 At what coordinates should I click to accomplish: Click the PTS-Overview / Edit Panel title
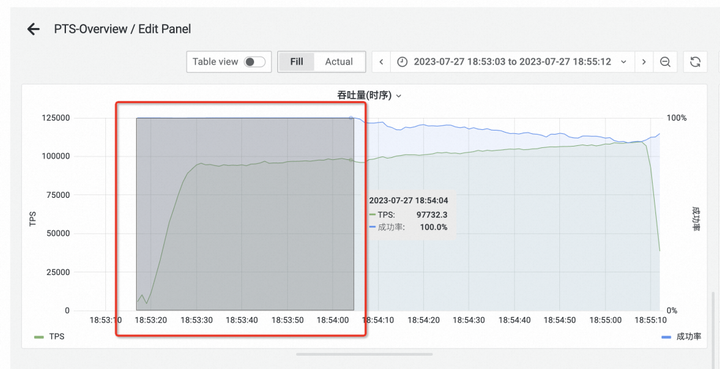pos(122,29)
